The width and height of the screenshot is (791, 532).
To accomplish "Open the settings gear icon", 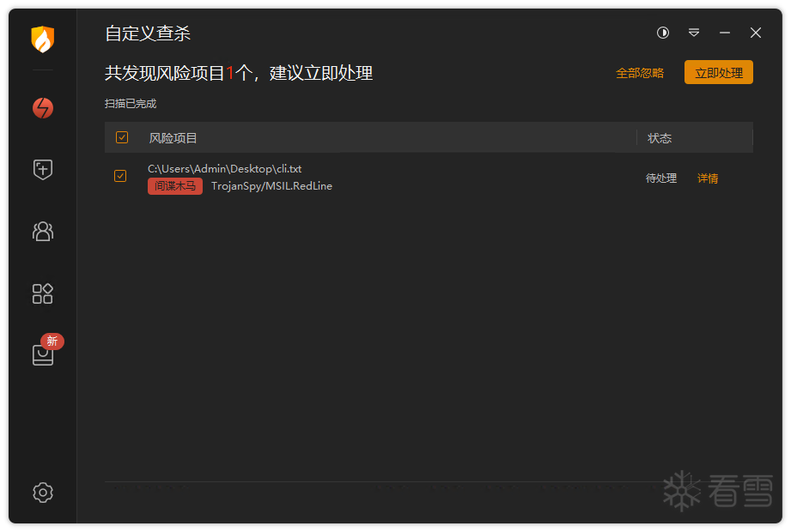I will tap(43, 493).
